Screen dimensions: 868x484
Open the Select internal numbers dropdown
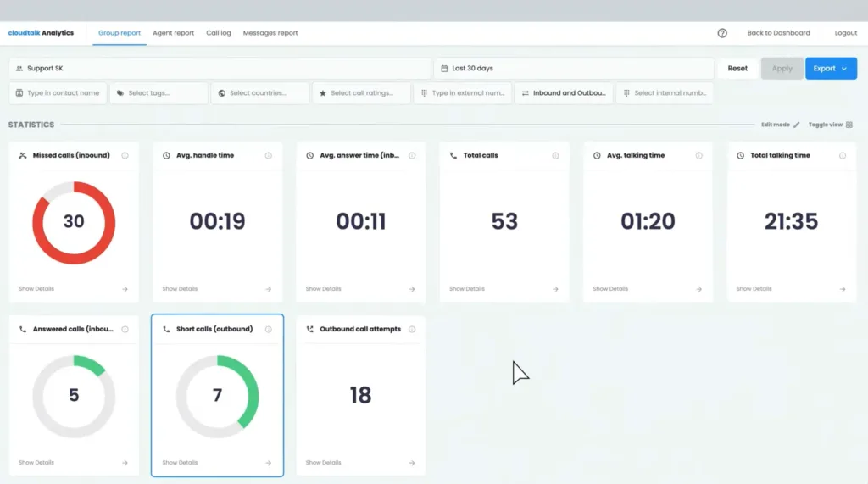[x=665, y=93]
